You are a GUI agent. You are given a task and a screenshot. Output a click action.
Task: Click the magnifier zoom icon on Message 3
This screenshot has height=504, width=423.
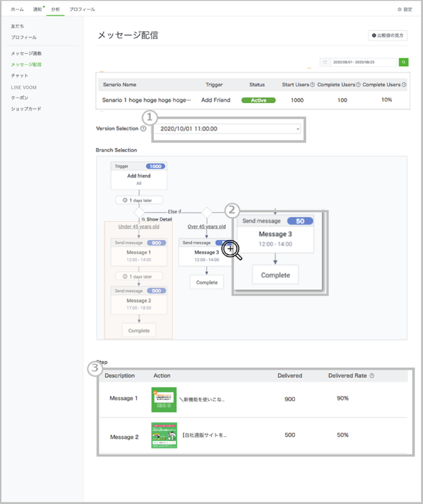pyautogui.click(x=231, y=249)
